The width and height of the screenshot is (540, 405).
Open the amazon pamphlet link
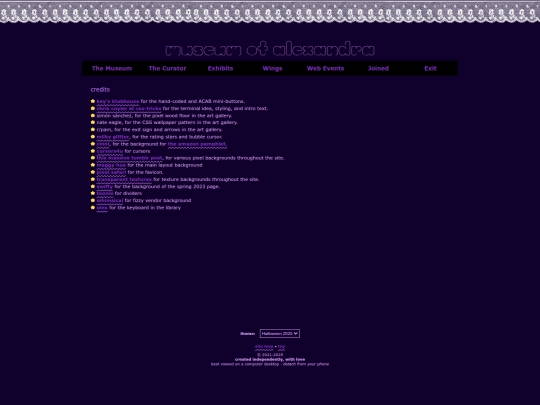(x=197, y=144)
